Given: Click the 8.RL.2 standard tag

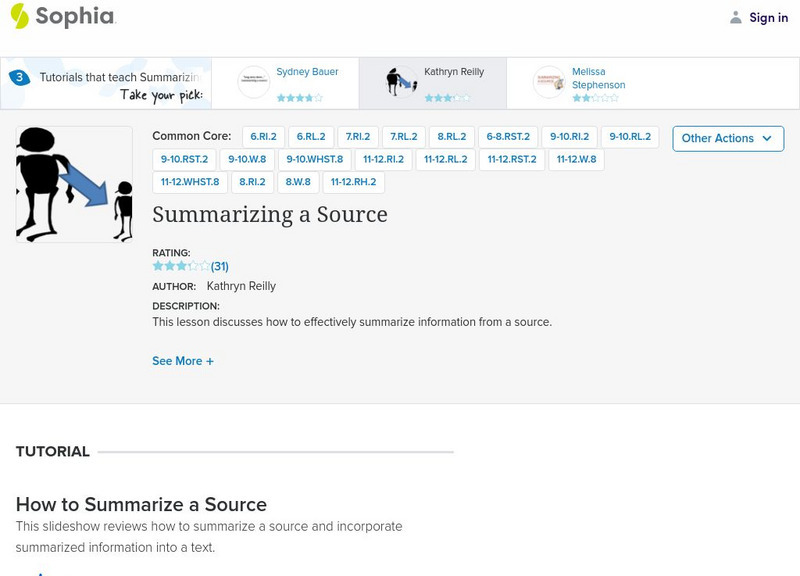Looking at the screenshot, I should tap(452, 137).
